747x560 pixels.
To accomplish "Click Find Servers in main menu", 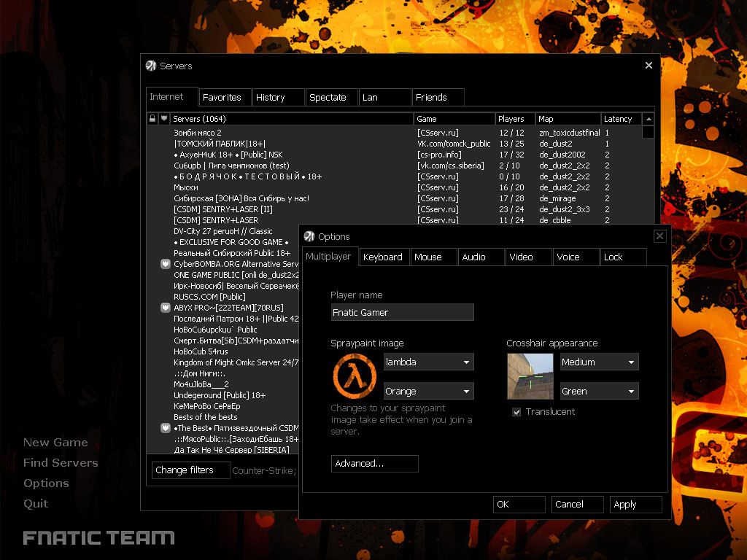I will [x=61, y=463].
